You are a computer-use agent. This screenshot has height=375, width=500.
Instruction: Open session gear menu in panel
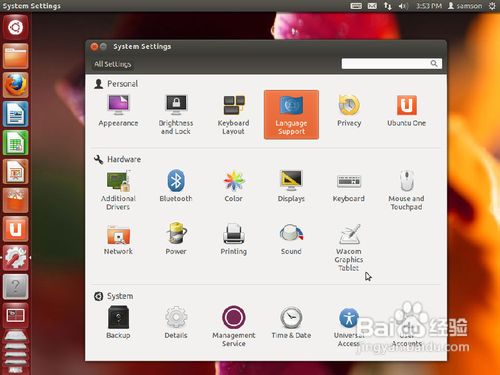492,6
